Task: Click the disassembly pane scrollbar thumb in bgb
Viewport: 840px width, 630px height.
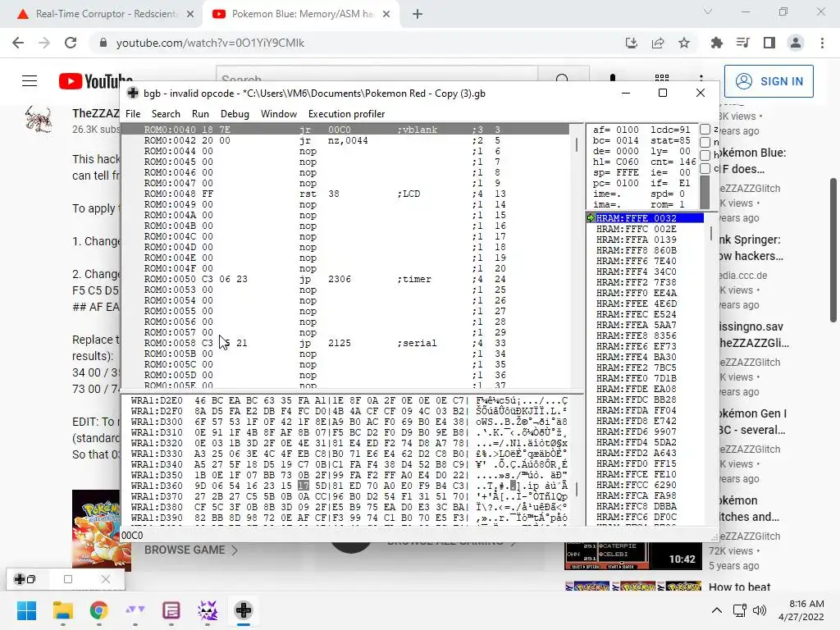Action: (x=577, y=144)
